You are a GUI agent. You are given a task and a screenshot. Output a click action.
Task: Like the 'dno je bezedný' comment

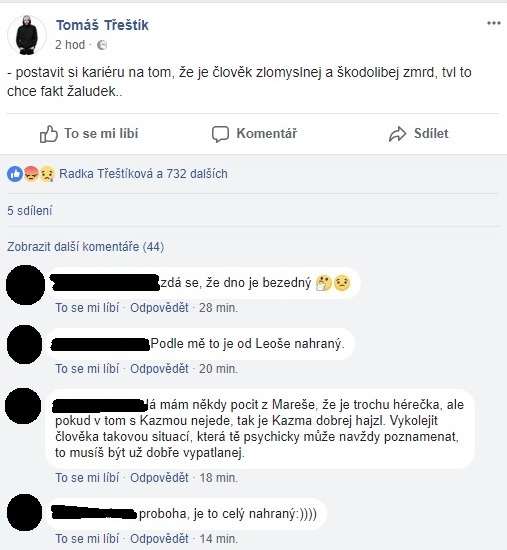pyautogui.click(x=87, y=308)
